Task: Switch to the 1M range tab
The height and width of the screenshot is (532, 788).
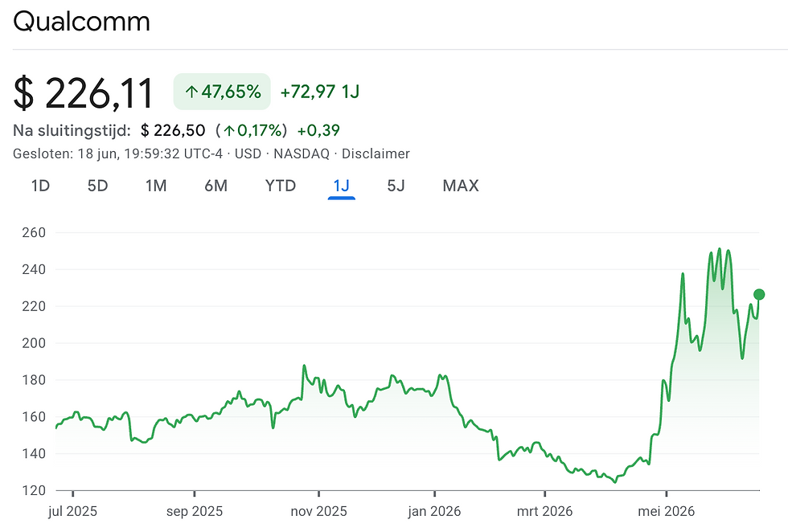Action: coord(156,186)
